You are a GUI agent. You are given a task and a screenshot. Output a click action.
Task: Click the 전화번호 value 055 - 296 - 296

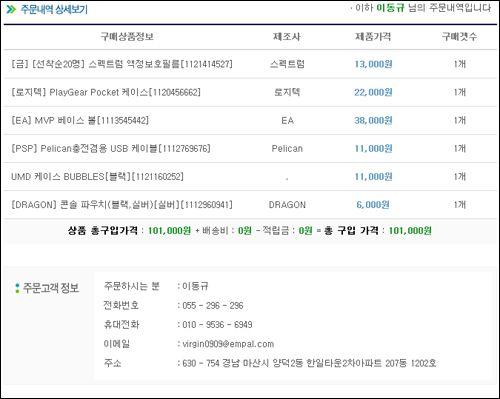[213, 305]
